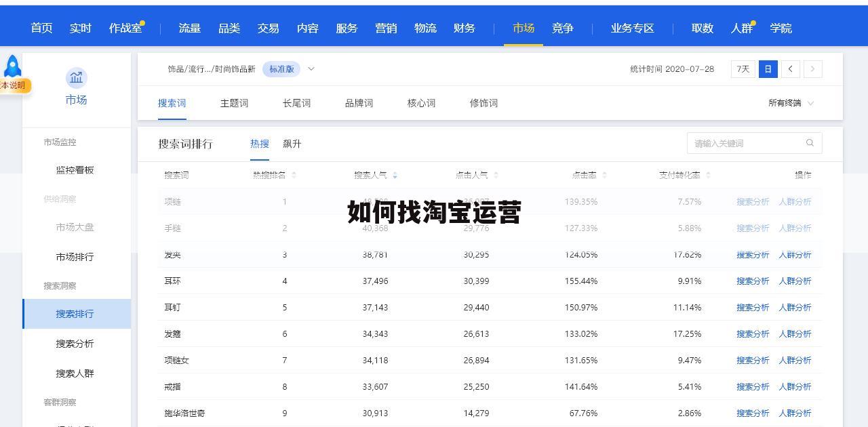Click the magnifier icon in the keyword search box

pyautogui.click(x=810, y=143)
